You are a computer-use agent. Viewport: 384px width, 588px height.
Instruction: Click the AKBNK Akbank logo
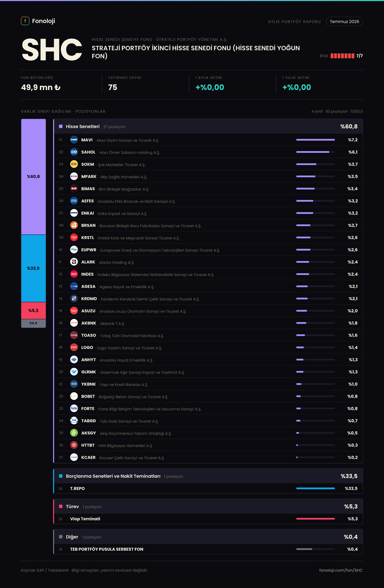(x=74, y=323)
